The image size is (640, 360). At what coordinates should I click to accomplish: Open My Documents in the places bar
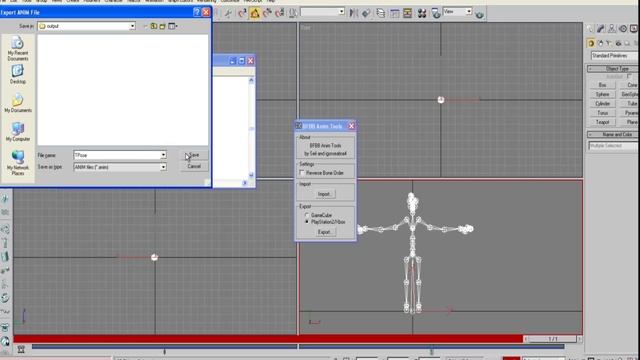(18, 103)
